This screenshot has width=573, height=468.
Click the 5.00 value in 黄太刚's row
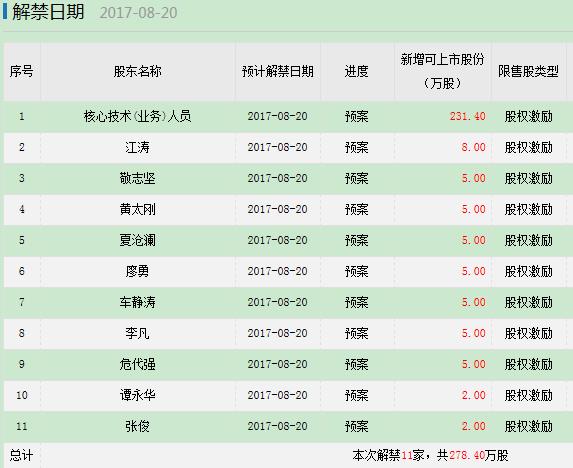(473, 209)
